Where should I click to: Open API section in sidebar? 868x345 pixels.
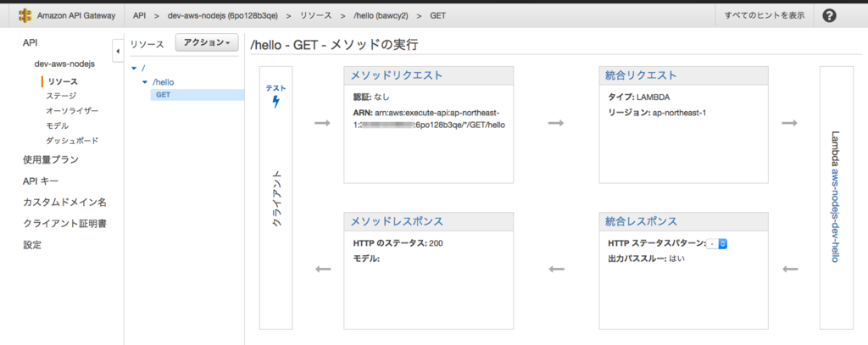[30, 42]
